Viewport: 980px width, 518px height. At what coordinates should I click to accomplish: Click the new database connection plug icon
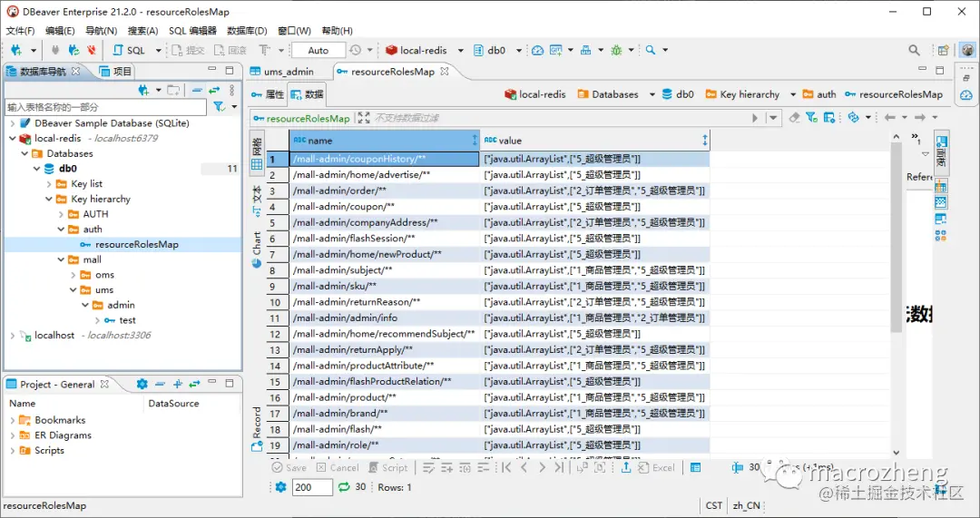point(16,50)
